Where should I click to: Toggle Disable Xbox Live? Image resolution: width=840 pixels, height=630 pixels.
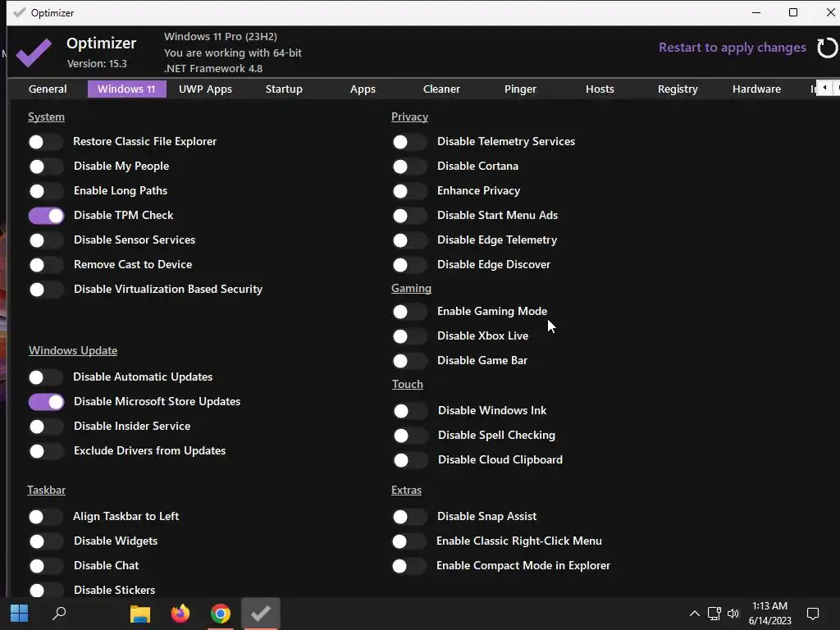point(410,336)
